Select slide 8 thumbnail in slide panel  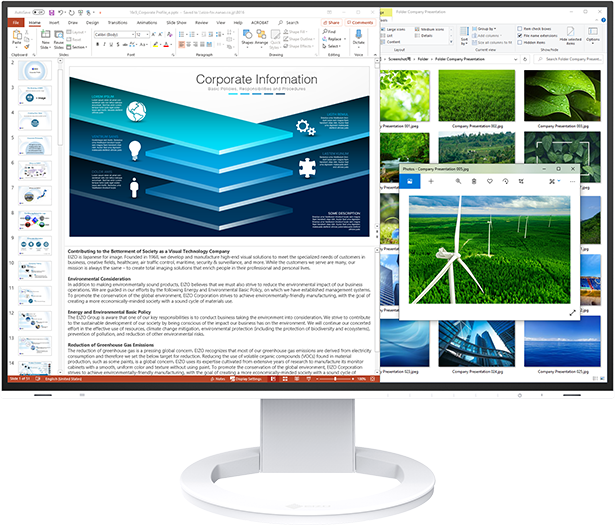click(35, 221)
